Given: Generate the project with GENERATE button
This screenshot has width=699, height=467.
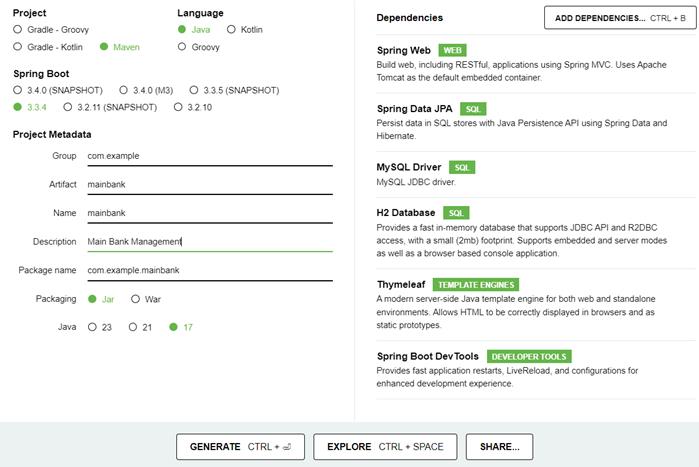Looking at the screenshot, I should click(240, 447).
